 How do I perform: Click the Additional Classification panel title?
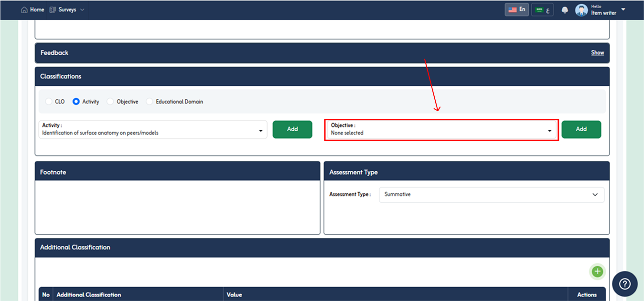(75, 247)
